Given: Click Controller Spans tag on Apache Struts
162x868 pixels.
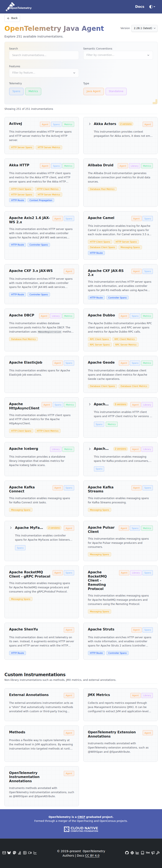Looking at the screenshot, I should point(117,653).
